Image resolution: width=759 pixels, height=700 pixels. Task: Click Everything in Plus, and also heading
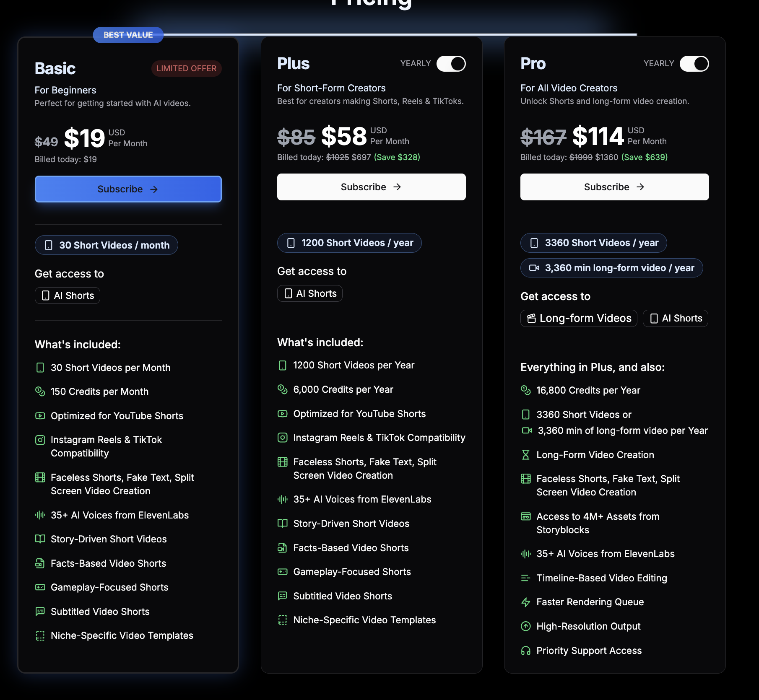(593, 367)
